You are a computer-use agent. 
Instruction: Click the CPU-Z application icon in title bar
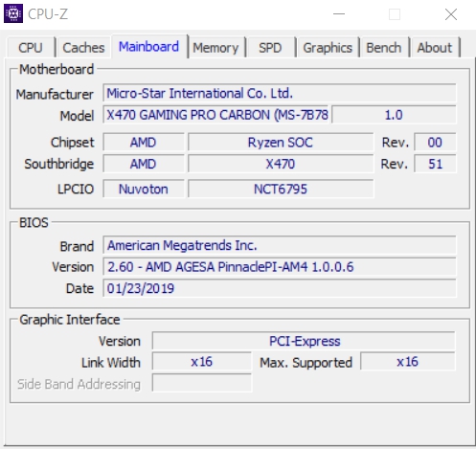13,13
